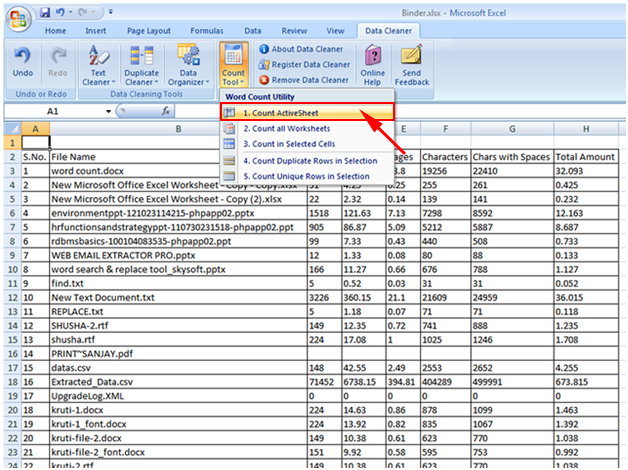Choose 3. Count in Selected Cells
Image resolution: width=628 pixels, height=470 pixels.
(307, 144)
